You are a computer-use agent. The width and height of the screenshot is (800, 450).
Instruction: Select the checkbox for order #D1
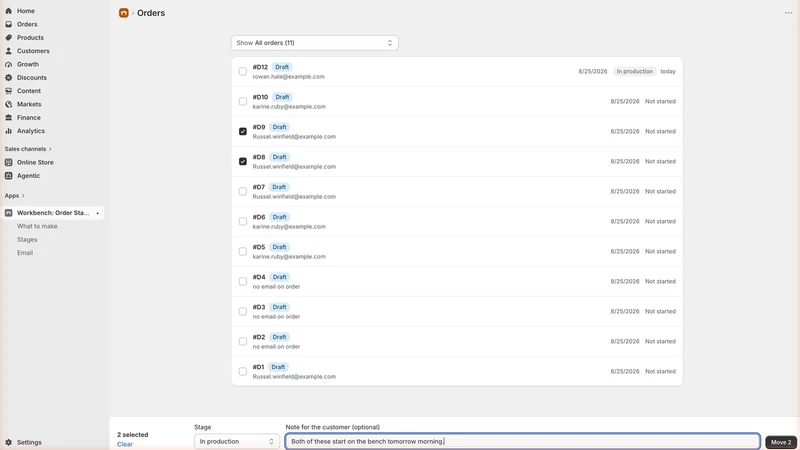click(243, 371)
